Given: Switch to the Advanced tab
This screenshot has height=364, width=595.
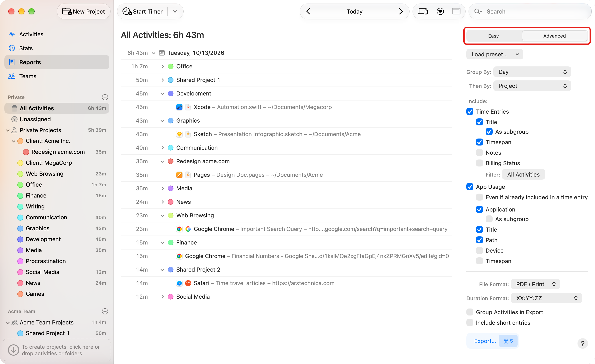Looking at the screenshot, I should point(555,36).
